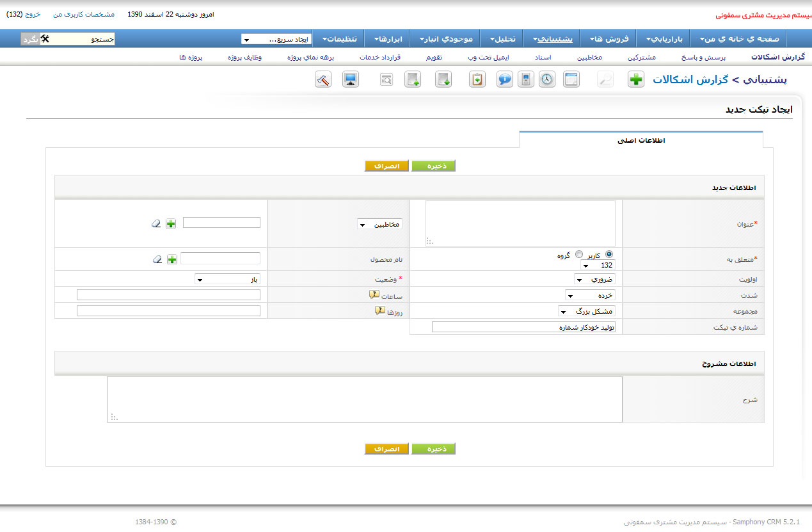Open the calendar toolbar icon
The height and width of the screenshot is (532, 812).
coord(571,80)
